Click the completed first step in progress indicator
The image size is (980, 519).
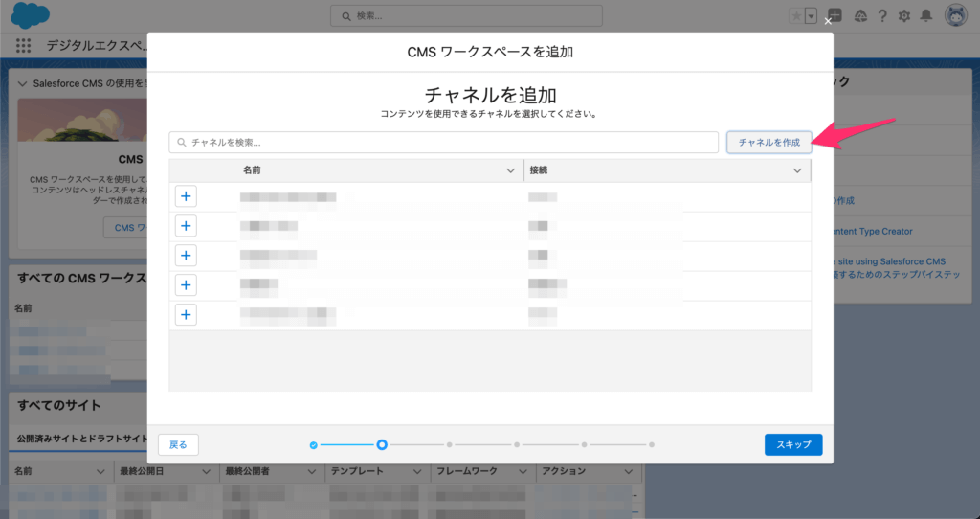(313, 444)
